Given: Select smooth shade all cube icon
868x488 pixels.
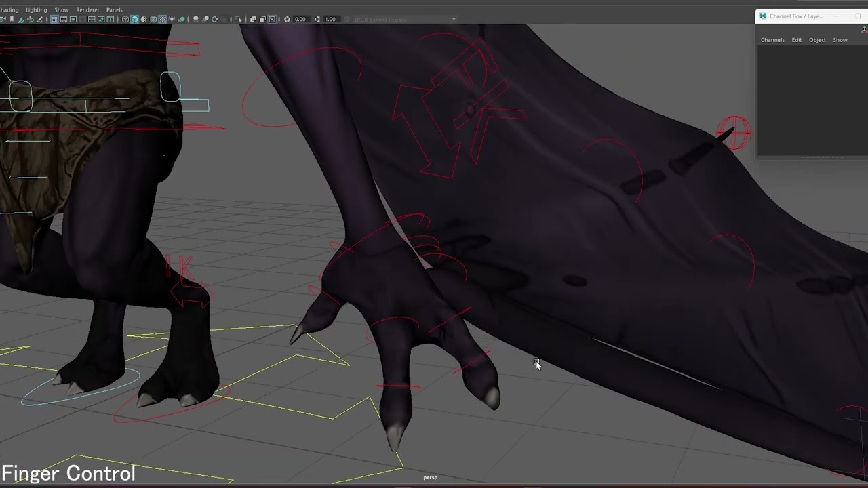Looking at the screenshot, I should coord(134,19).
